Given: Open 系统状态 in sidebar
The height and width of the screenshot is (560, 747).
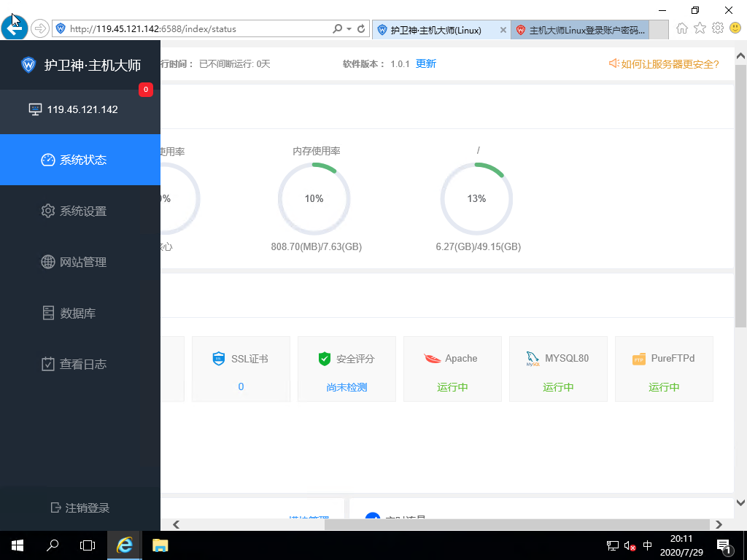Looking at the screenshot, I should click(80, 160).
